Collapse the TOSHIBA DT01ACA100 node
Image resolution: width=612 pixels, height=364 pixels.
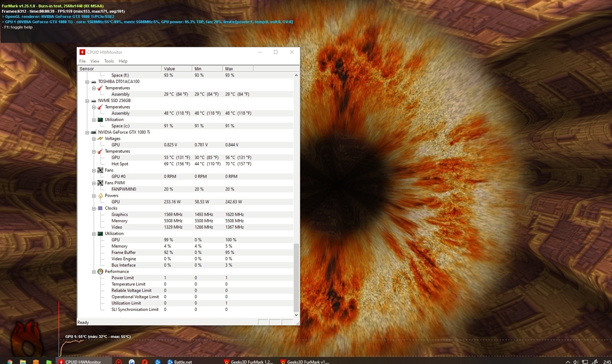(x=87, y=82)
